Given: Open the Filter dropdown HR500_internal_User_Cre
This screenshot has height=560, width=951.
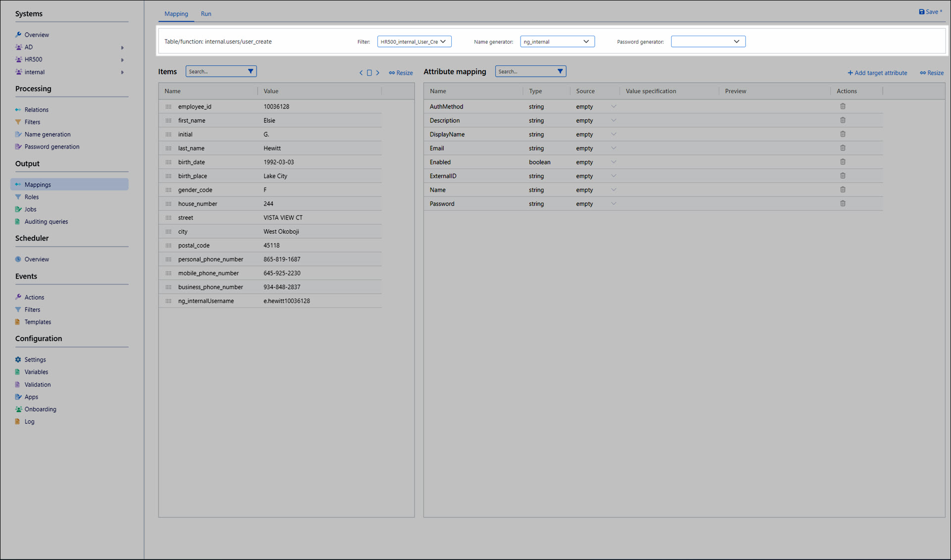Looking at the screenshot, I should [414, 42].
